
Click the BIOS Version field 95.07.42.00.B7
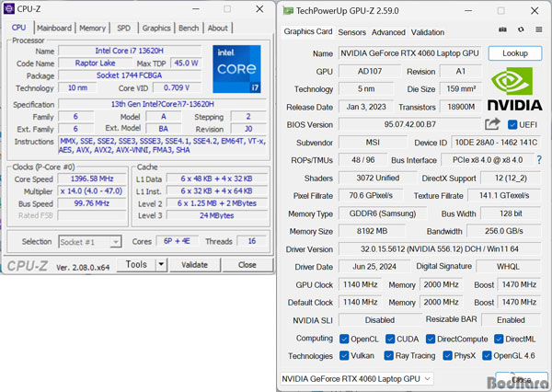tap(409, 124)
